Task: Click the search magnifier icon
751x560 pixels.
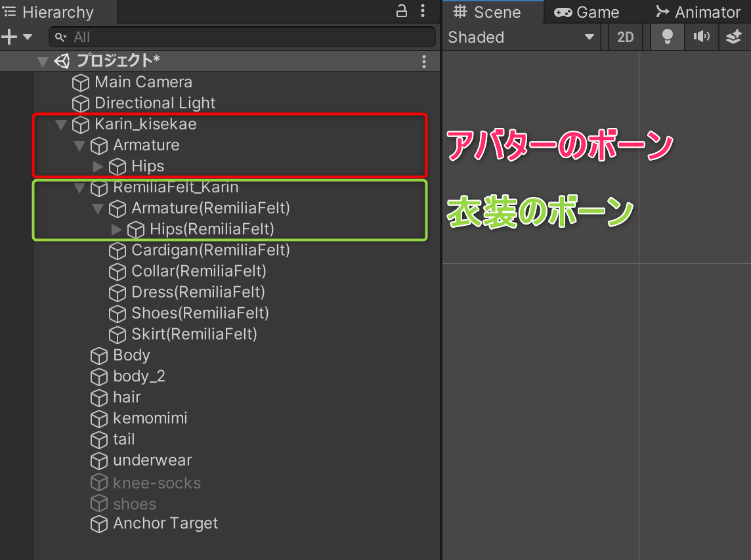Action: (60, 37)
